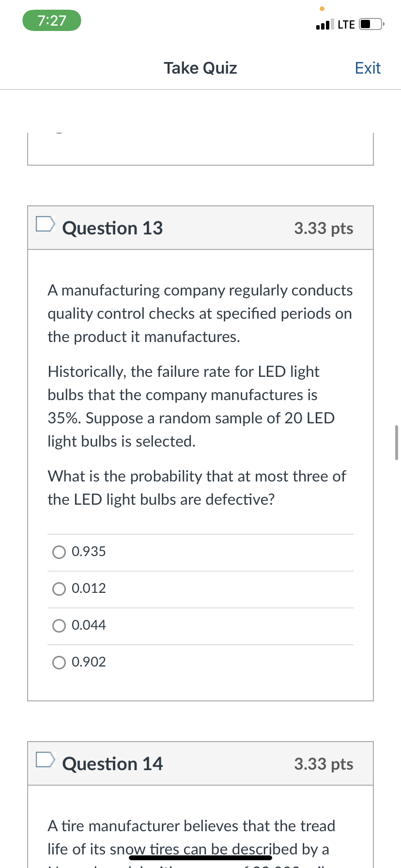
Task: Click the bookmark marker beside Question 14 header
Action: click(x=45, y=759)
